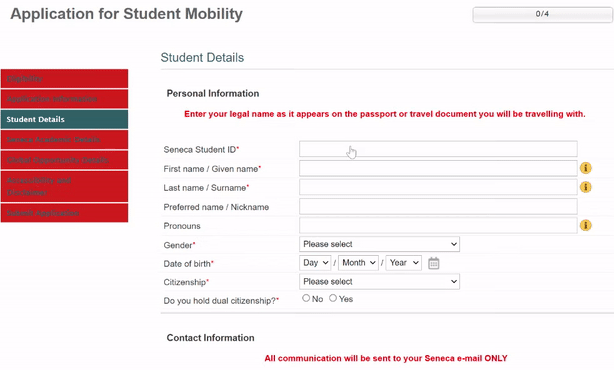
Task: Expand the Day dropdown for birth date
Action: (x=315, y=263)
